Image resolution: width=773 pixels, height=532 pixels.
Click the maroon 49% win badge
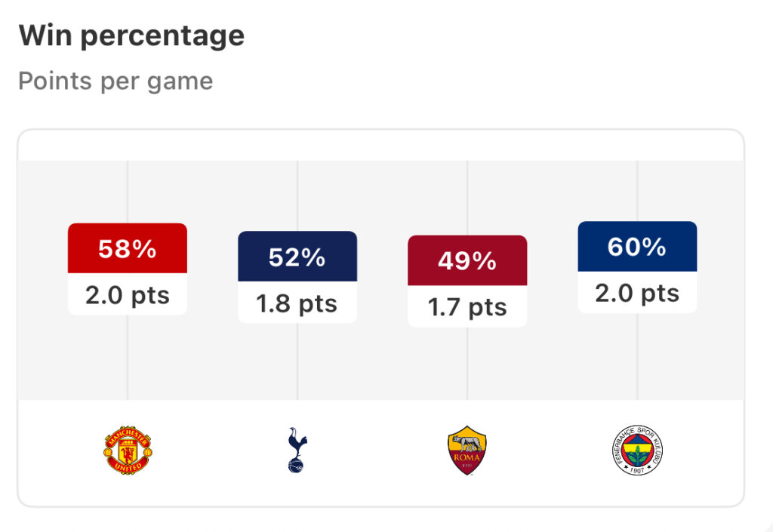point(467,260)
